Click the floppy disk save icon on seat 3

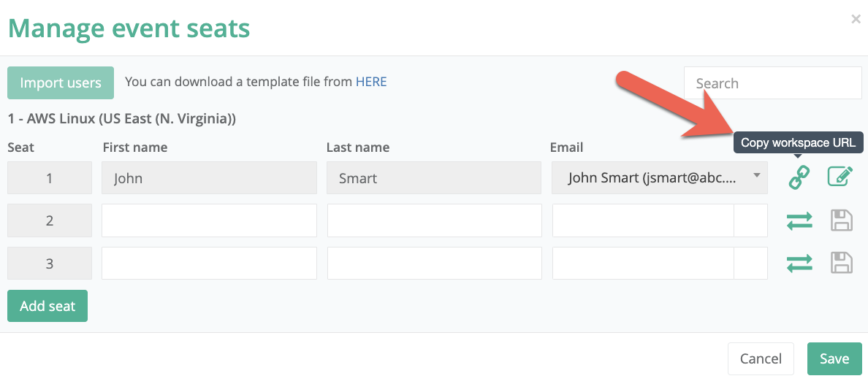click(x=841, y=263)
